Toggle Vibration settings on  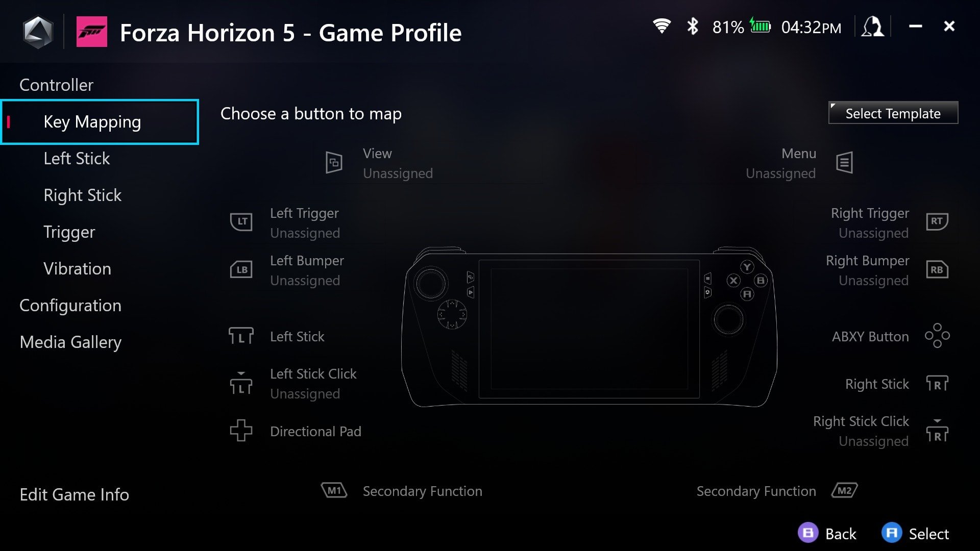pyautogui.click(x=77, y=268)
